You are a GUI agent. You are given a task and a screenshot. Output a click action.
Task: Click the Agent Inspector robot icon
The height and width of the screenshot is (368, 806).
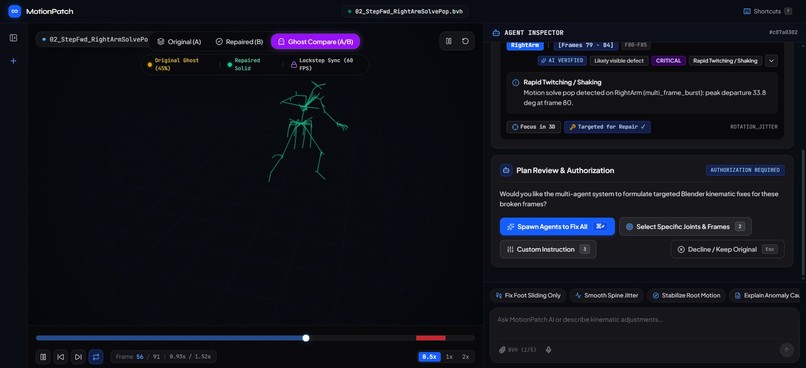coord(496,32)
